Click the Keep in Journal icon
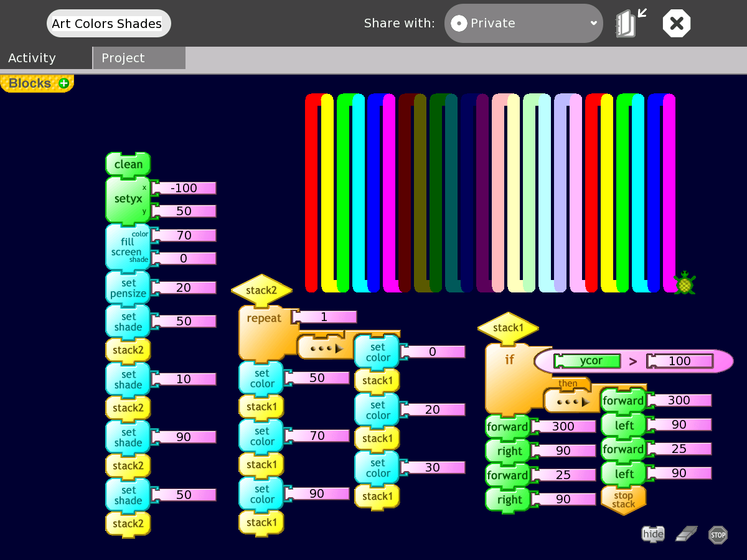The height and width of the screenshot is (560, 747). pyautogui.click(x=630, y=24)
